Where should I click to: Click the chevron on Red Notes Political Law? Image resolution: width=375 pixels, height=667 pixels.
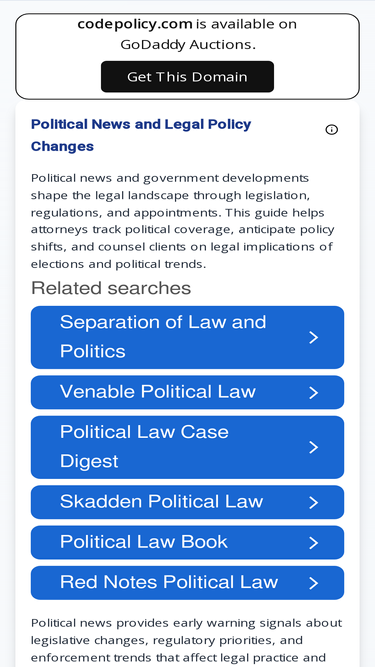(x=313, y=583)
